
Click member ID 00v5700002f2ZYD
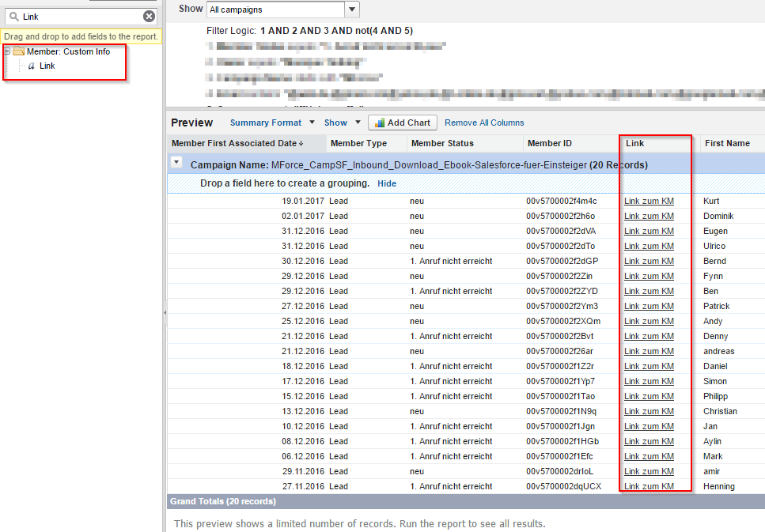point(562,291)
